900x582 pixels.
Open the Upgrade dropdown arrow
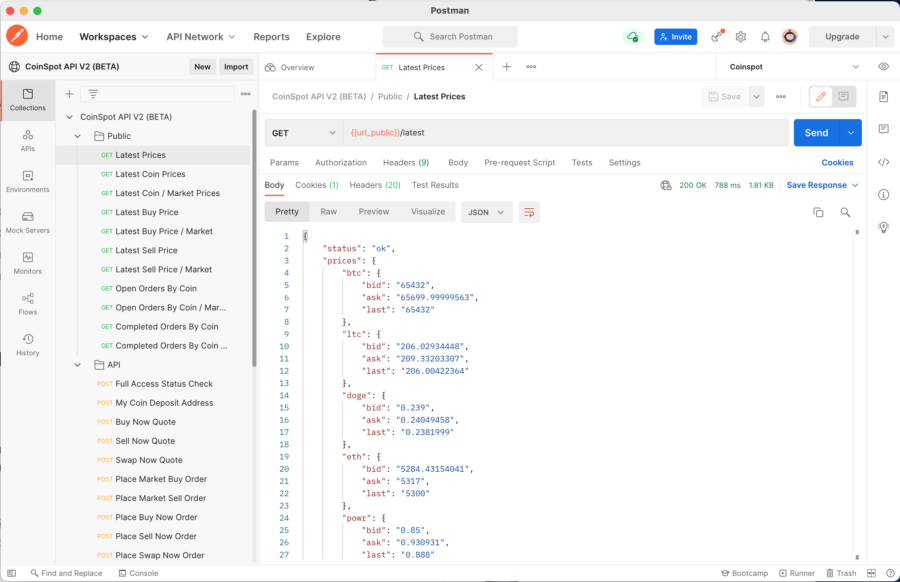coord(885,37)
